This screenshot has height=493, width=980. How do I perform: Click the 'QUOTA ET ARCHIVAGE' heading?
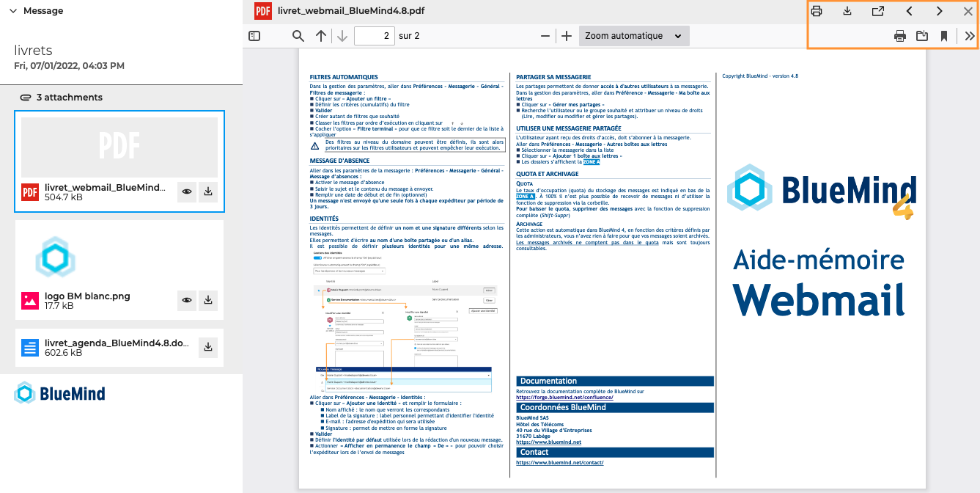pos(548,174)
